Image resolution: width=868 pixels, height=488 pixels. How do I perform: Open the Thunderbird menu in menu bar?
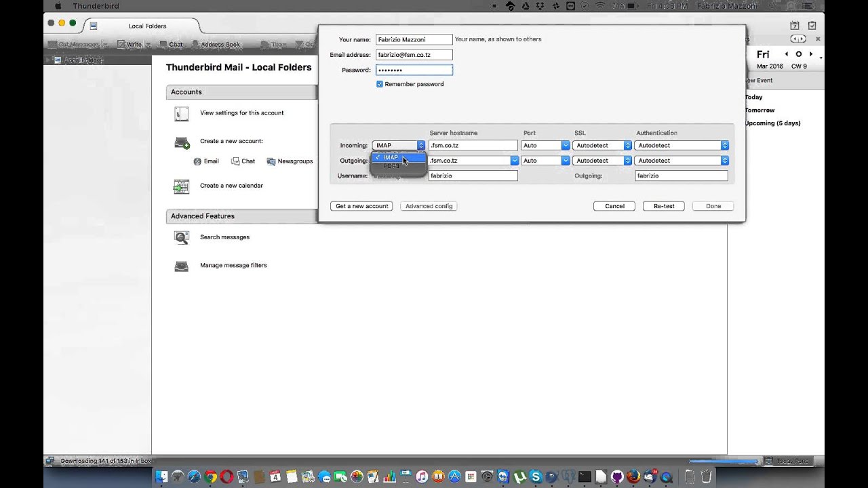[96, 6]
